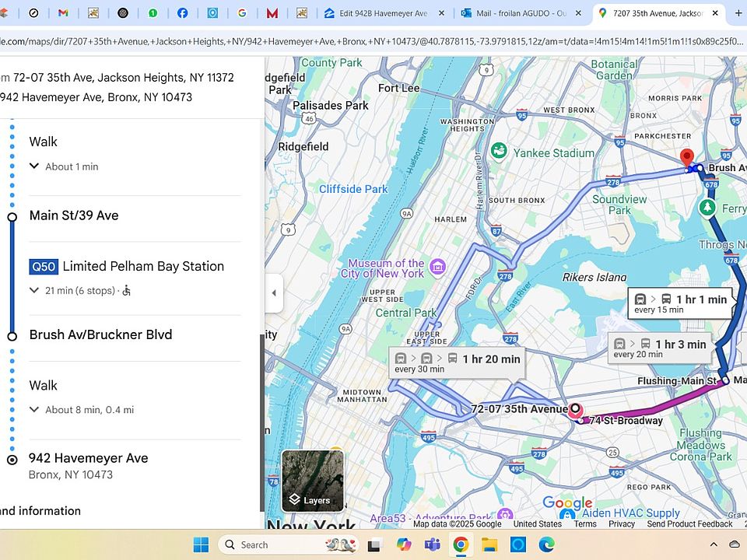Image resolution: width=747 pixels, height=560 pixels.
Task: Open the Facebook browser tab
Action: pos(182,13)
